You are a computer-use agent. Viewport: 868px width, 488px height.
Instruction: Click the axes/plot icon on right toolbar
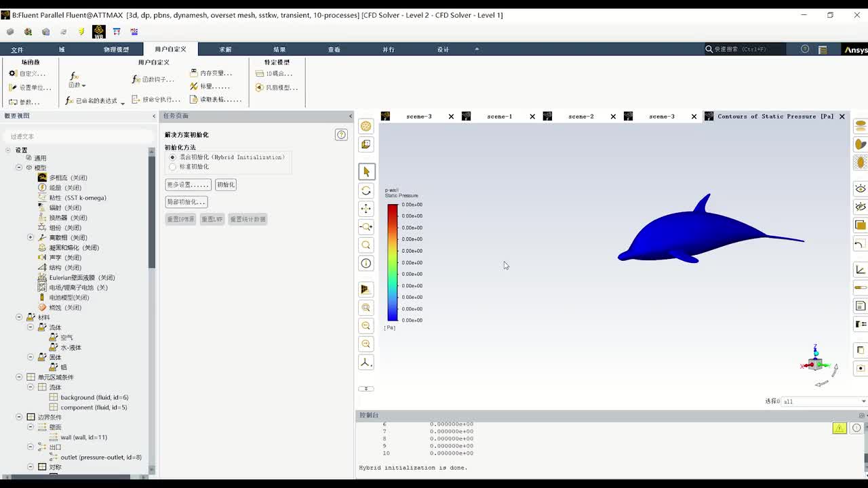click(861, 270)
